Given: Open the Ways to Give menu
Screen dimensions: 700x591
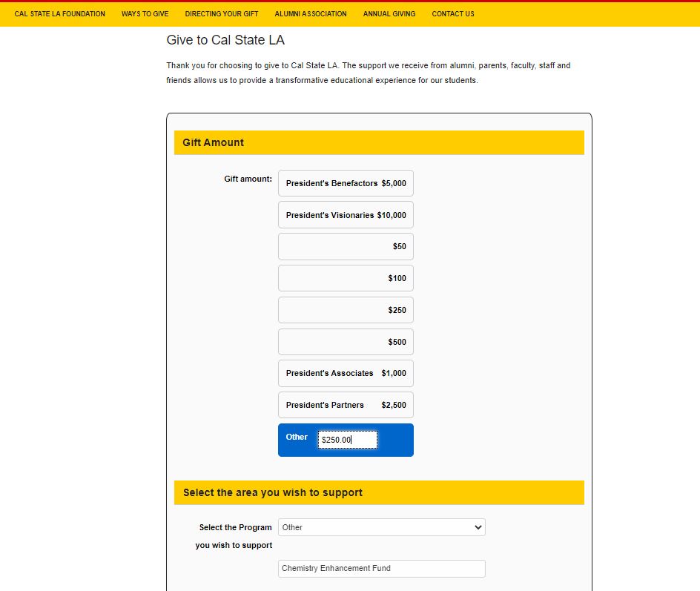Looking at the screenshot, I should point(145,14).
